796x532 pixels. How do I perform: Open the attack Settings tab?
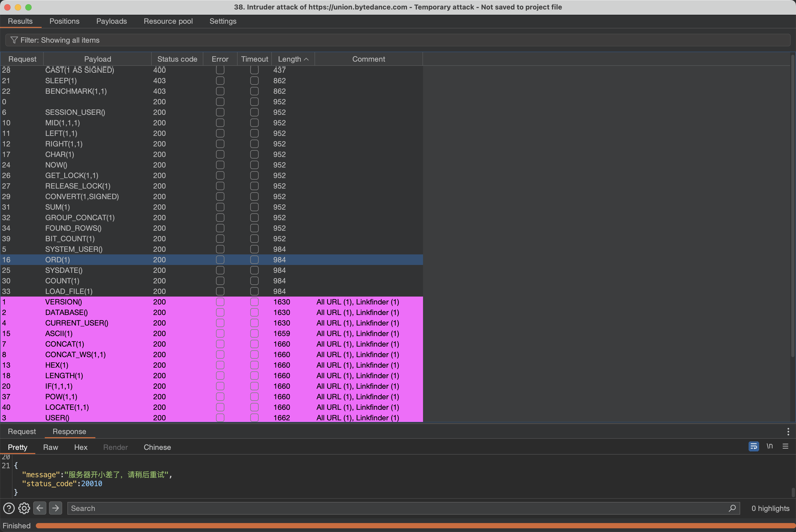pyautogui.click(x=223, y=21)
